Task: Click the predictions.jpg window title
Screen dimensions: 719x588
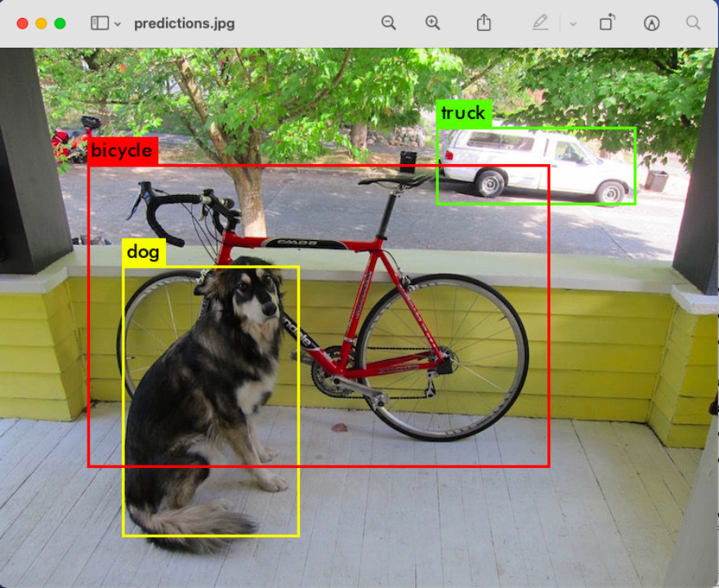Action: pos(185,24)
